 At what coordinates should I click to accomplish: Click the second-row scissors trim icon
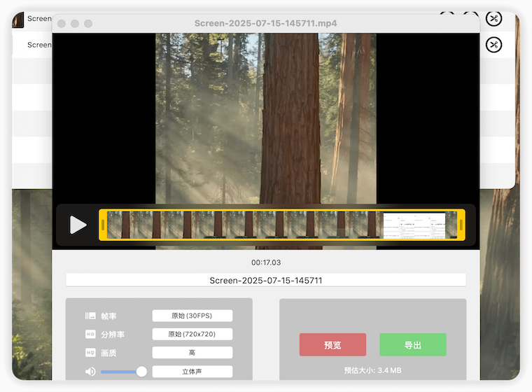click(493, 45)
